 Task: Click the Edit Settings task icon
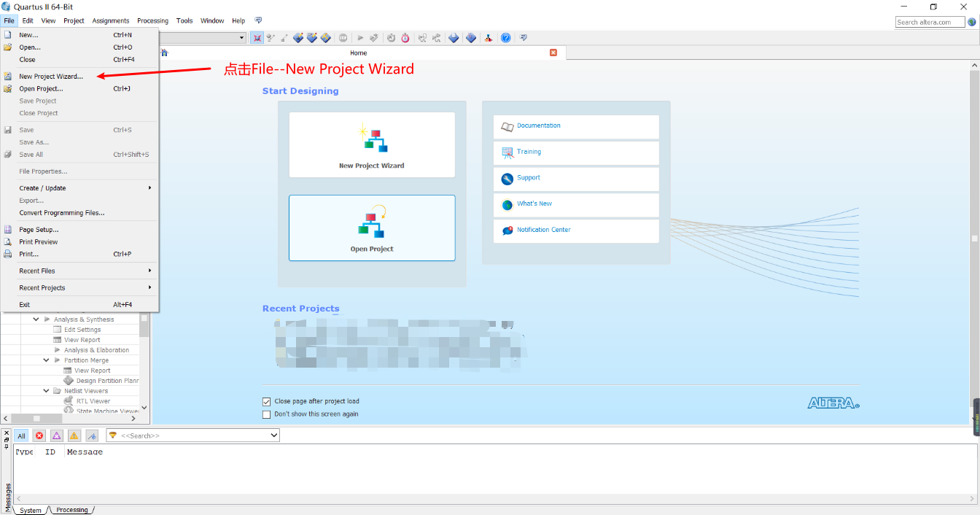tap(58, 330)
